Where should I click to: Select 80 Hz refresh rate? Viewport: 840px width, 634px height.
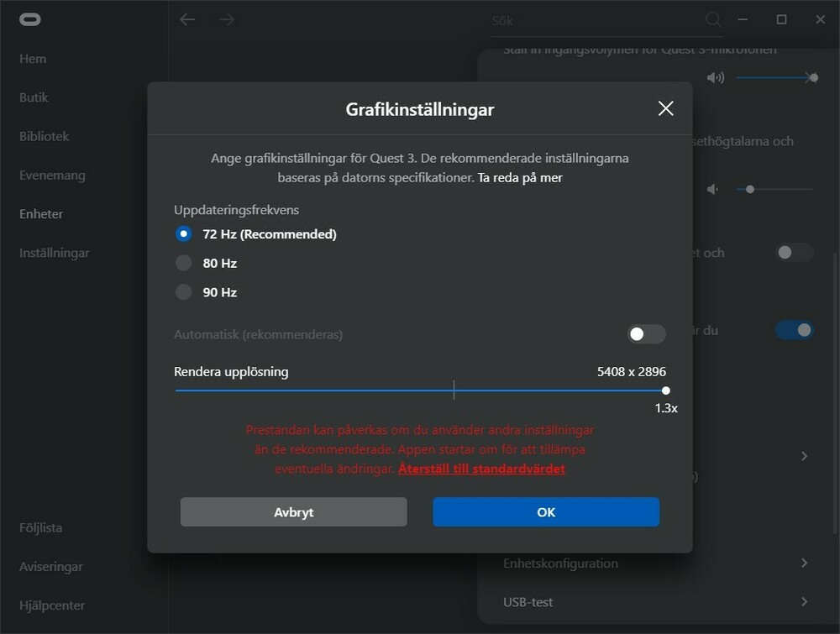184,263
